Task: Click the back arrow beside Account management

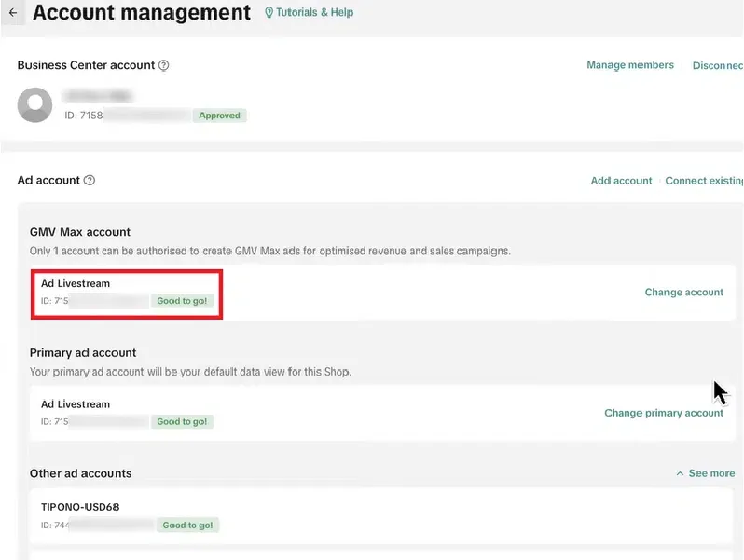Action: pos(12,13)
